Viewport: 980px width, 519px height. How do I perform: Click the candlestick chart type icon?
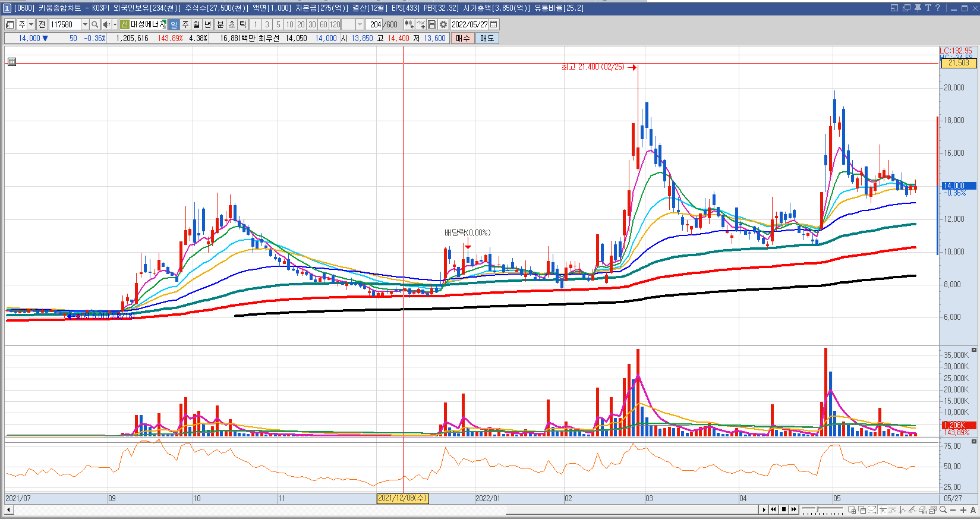[x=409, y=24]
